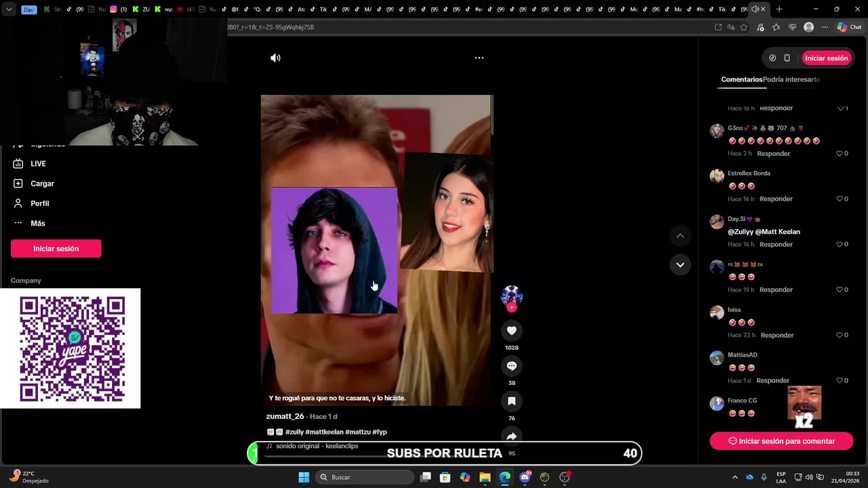Like the Estrellex Borda comment
The width and height of the screenshot is (868, 488).
[840, 199]
